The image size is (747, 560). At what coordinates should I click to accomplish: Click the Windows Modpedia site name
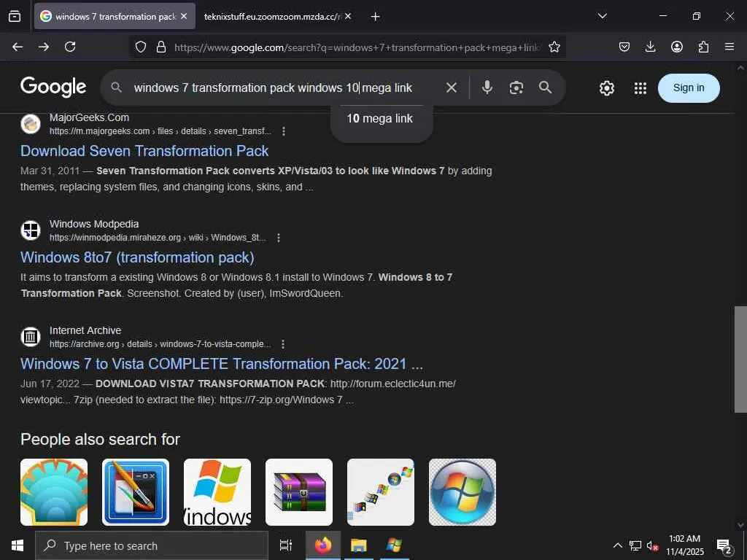94,224
